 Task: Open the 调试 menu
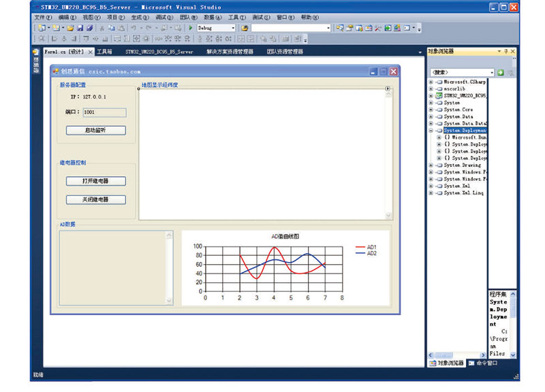click(164, 18)
